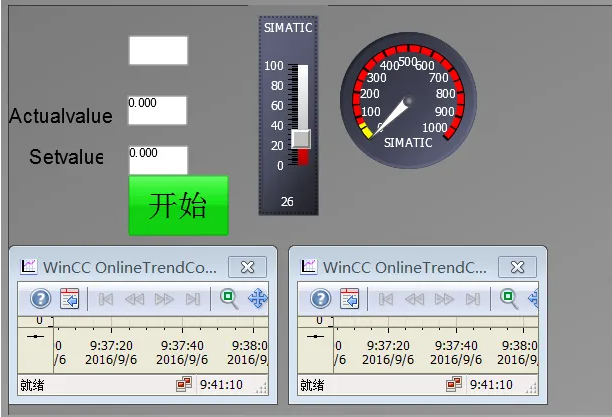This screenshot has width=612, height=417.
Task: Click the help icon in left trend window
Action: tap(40, 298)
